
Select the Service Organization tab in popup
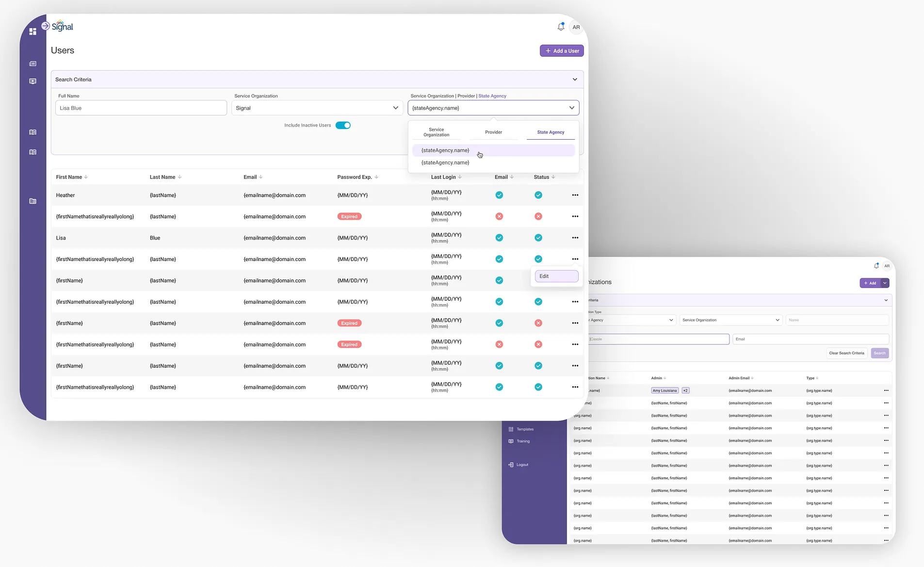[x=436, y=132]
